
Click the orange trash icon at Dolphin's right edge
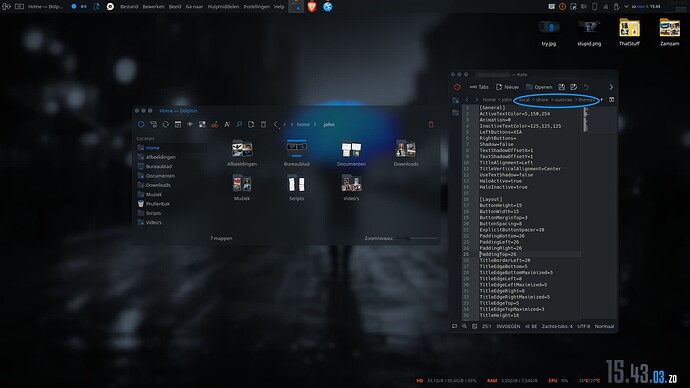coord(431,124)
